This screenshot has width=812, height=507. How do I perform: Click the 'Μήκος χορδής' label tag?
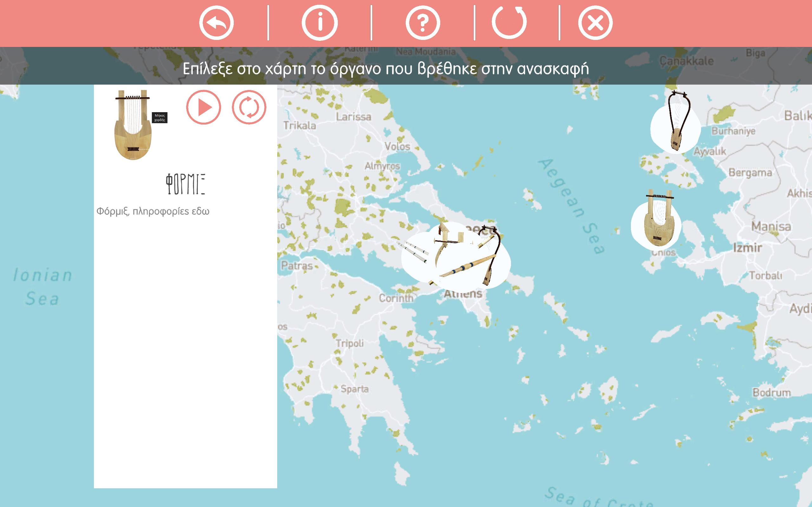pyautogui.click(x=160, y=118)
